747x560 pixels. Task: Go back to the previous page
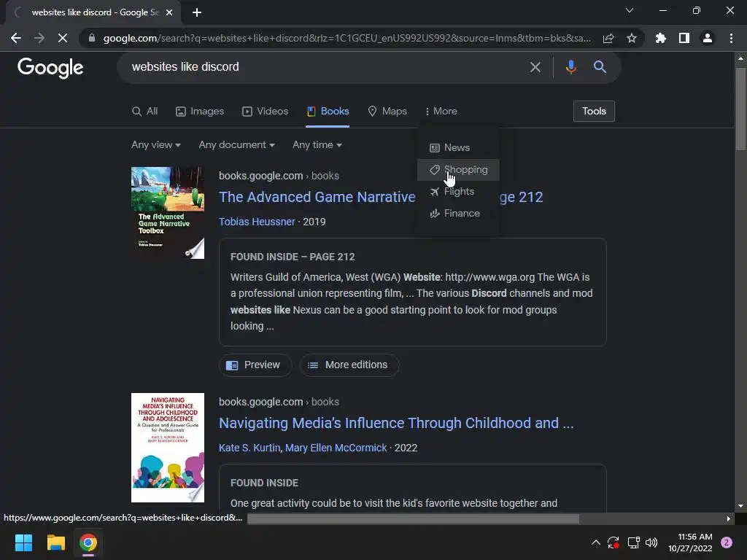click(16, 38)
